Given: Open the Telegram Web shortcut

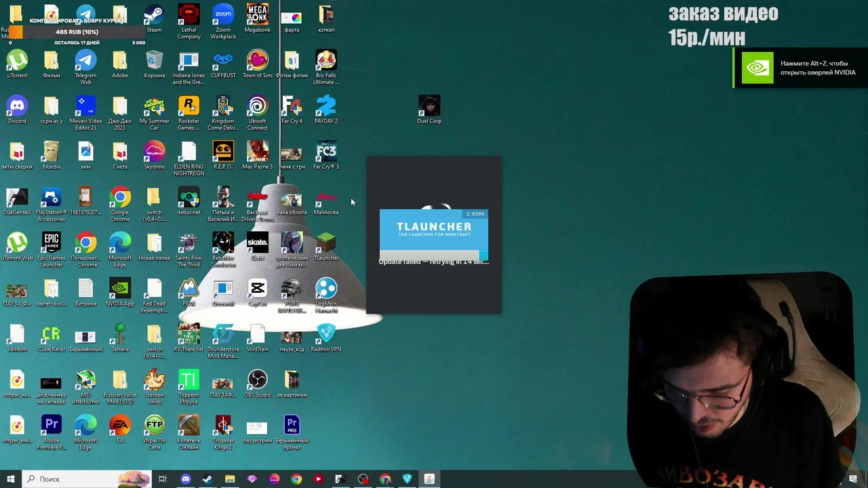Looking at the screenshot, I should point(85,67).
